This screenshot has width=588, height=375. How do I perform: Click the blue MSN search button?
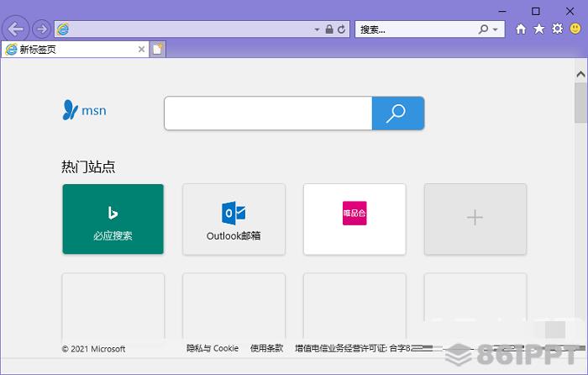click(398, 113)
